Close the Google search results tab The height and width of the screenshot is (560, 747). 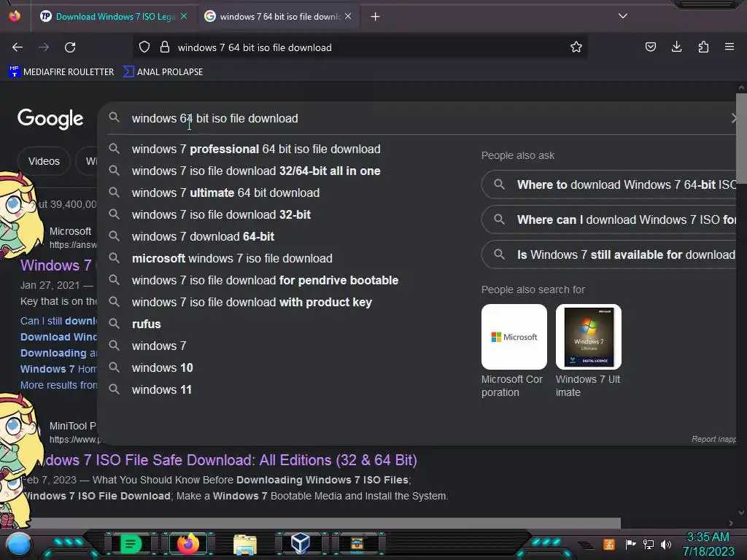(348, 17)
